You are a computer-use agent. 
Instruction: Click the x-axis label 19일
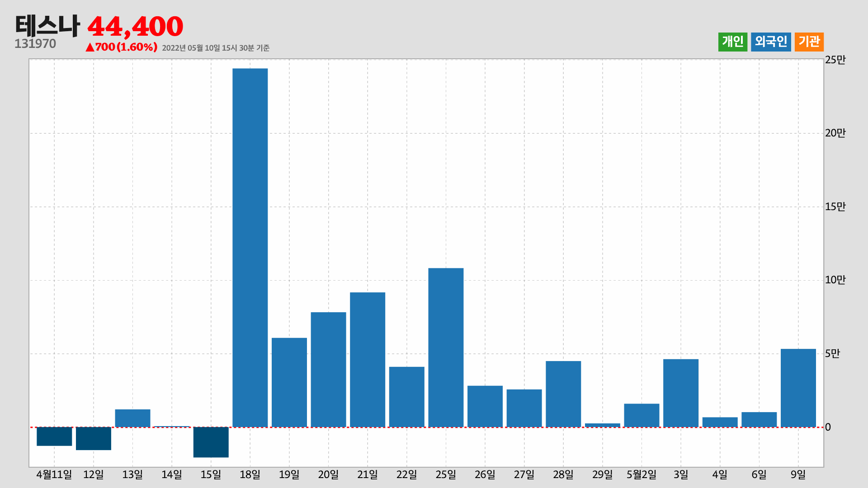click(289, 474)
